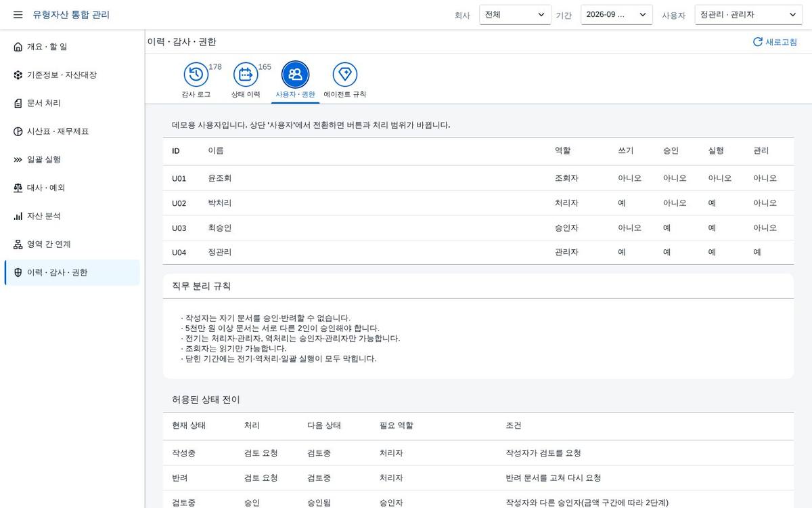
Task: Click the 조건 column header
Action: 514,425
